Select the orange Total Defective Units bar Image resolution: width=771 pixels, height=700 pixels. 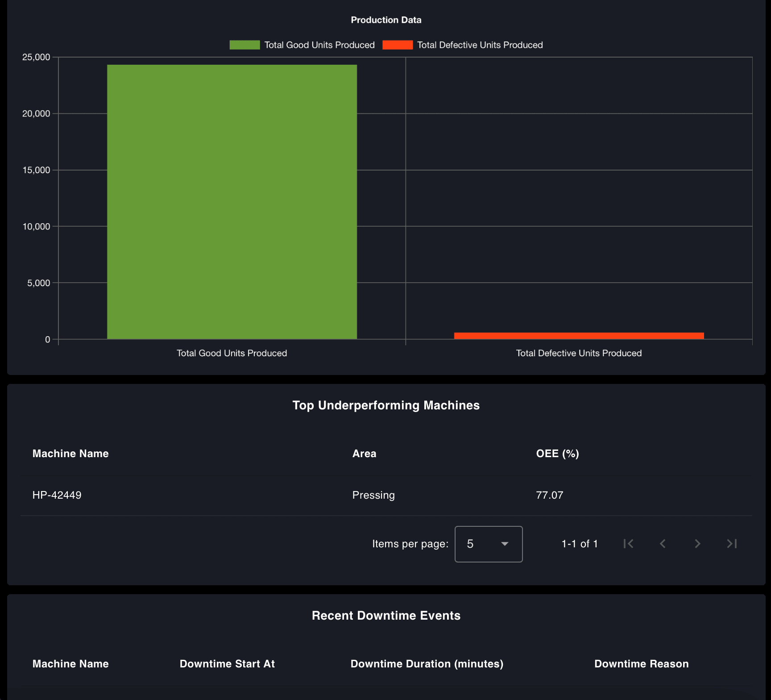click(578, 335)
